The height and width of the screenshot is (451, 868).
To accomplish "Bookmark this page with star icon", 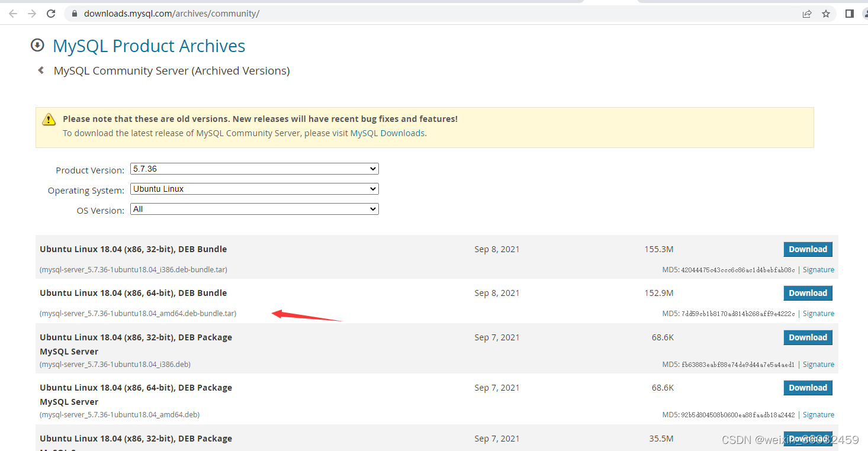I will pyautogui.click(x=826, y=14).
